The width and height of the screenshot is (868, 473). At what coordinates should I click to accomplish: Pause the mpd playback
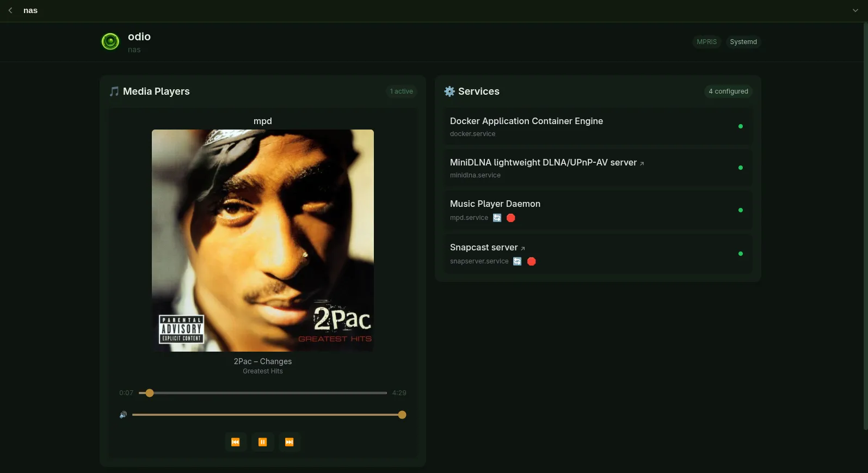(262, 442)
